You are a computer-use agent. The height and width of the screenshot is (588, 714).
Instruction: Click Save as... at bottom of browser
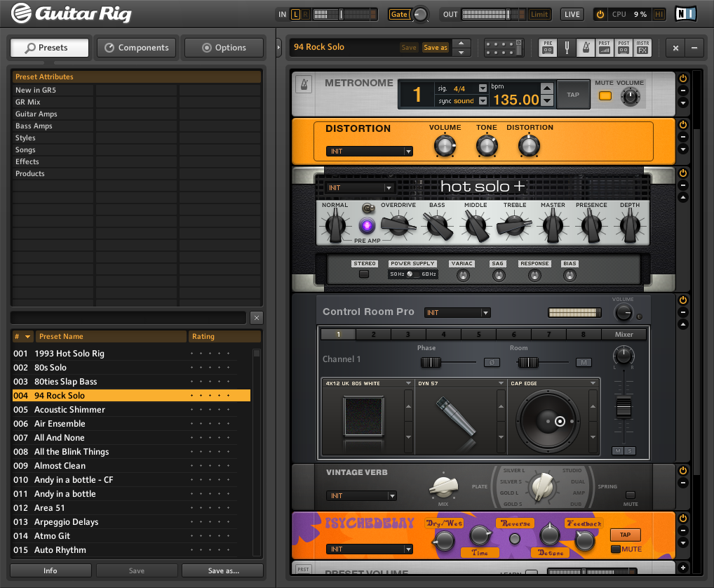tap(223, 570)
